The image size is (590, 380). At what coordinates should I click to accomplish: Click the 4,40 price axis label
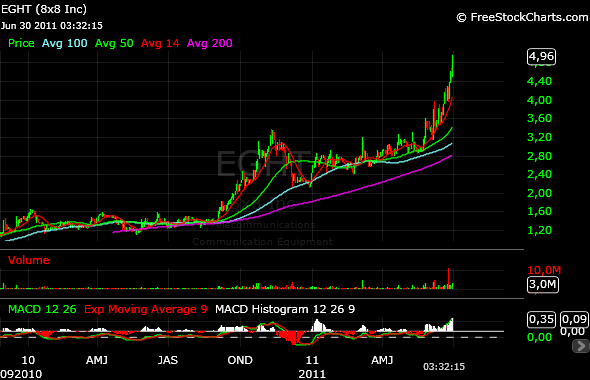539,81
